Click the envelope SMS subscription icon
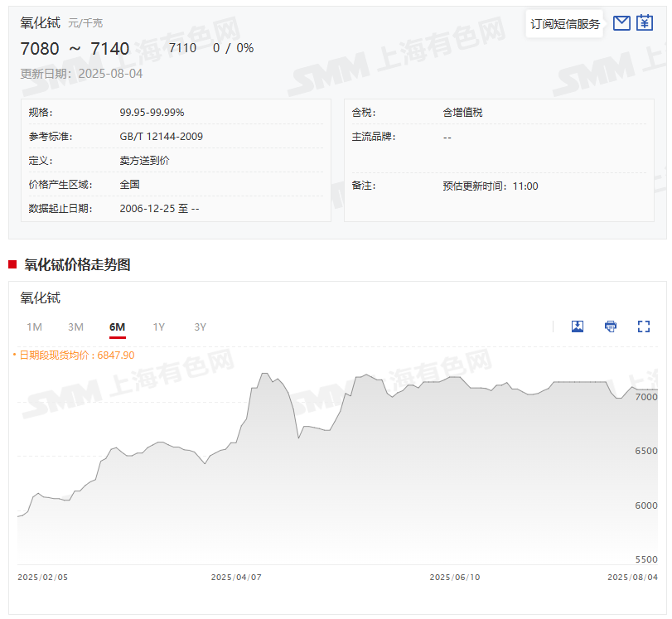The image size is (672, 619). coord(621,23)
